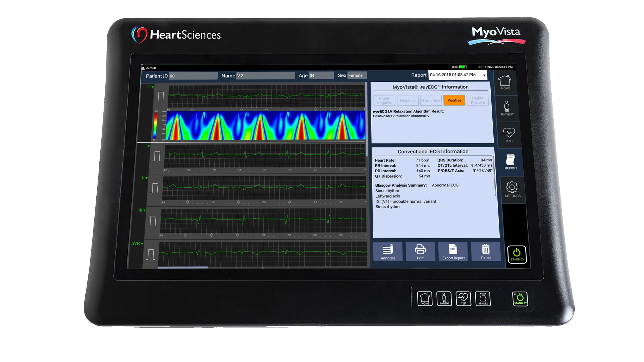Toggle the Borderline classification
Viewport: 644px width, 362px height.
(431, 100)
